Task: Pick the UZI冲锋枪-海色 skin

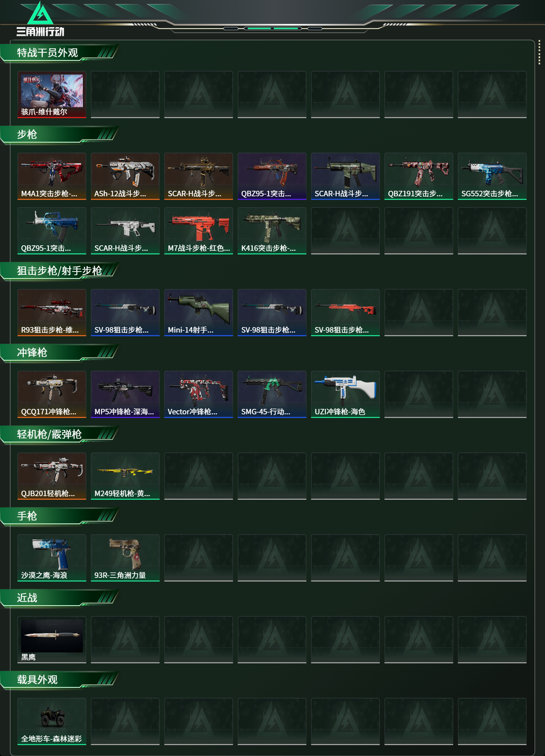Action: point(346,394)
